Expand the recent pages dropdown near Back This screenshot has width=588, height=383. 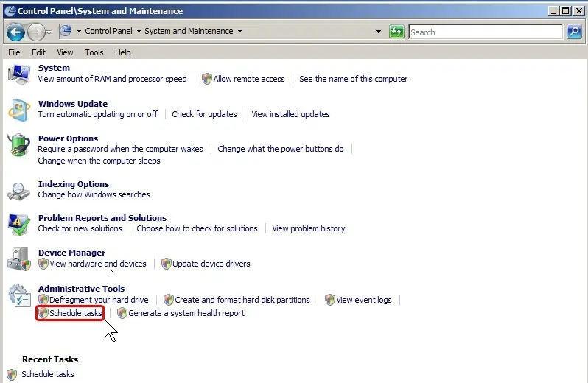point(49,32)
